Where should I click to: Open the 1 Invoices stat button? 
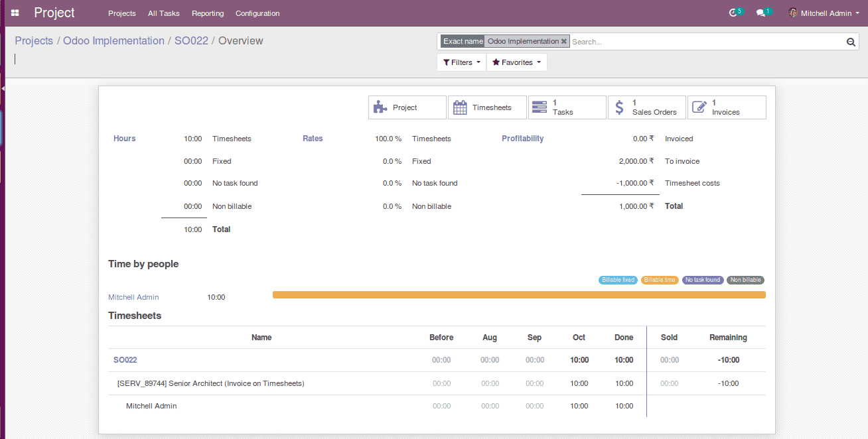(727, 107)
